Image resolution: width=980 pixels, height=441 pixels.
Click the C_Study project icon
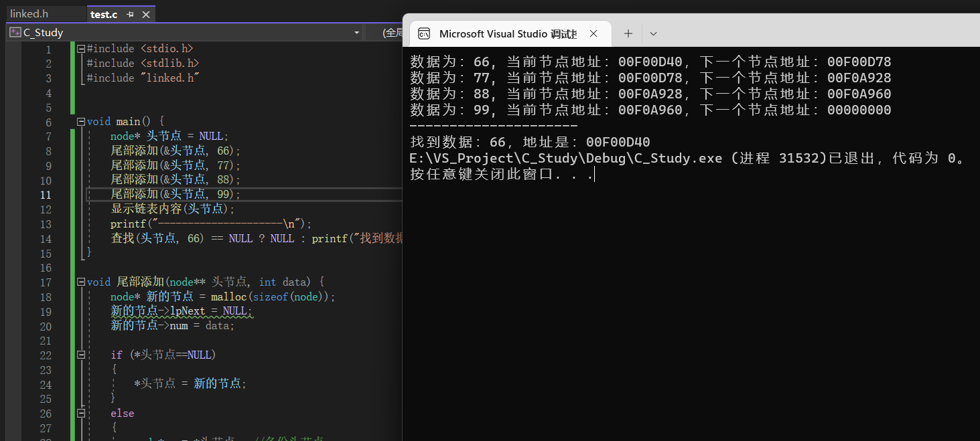(x=15, y=32)
